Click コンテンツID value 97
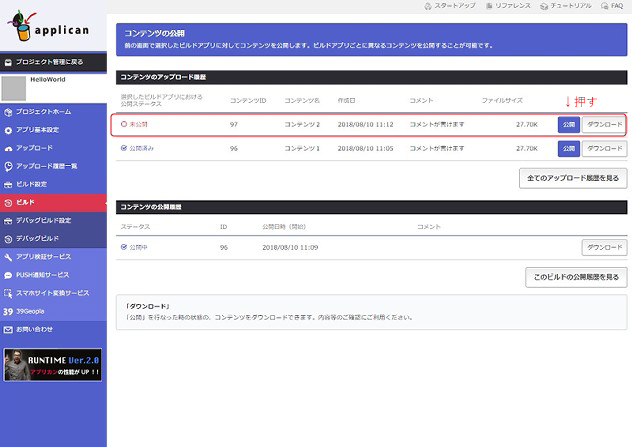The width and height of the screenshot is (632, 447). click(x=234, y=125)
